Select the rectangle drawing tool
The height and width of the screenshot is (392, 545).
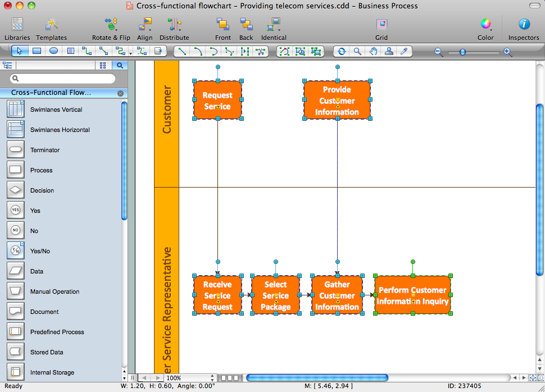point(37,51)
